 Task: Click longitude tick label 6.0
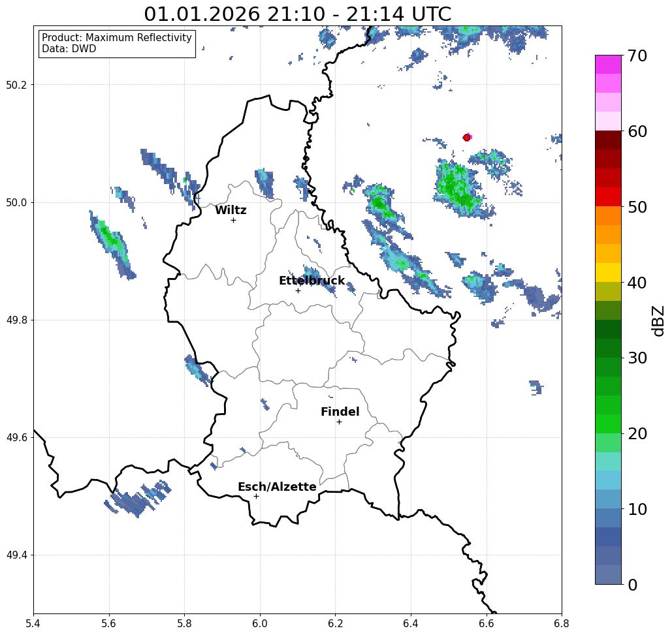click(x=260, y=623)
